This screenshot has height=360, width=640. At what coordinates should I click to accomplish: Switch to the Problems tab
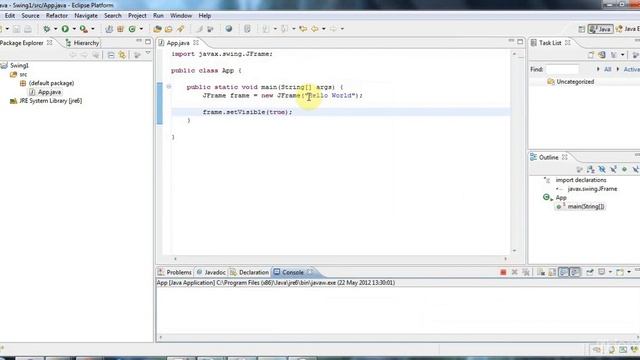tap(175, 272)
